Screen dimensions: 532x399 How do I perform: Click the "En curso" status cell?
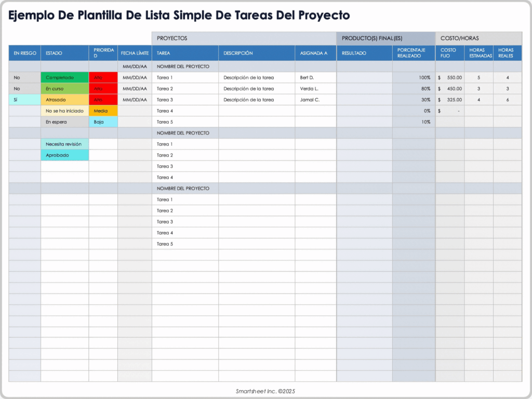pos(64,89)
